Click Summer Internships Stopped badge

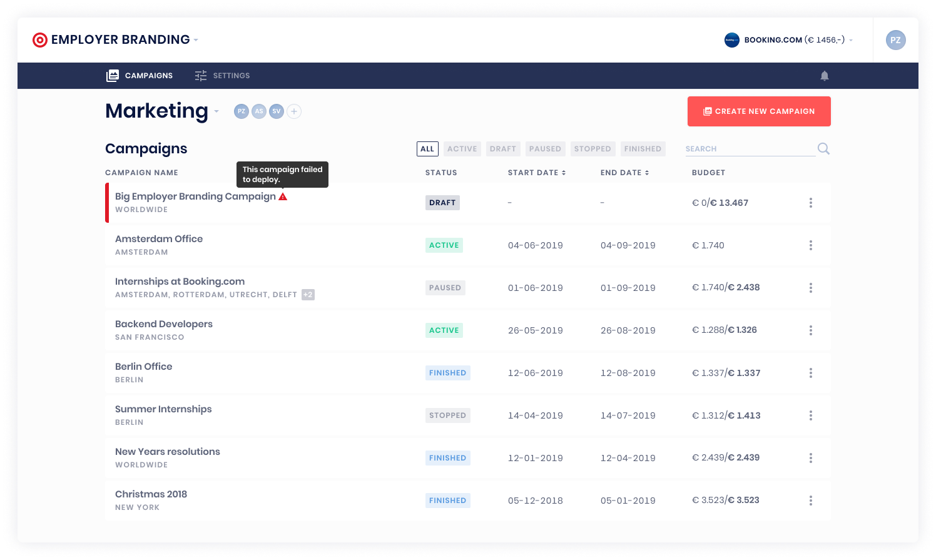(448, 415)
